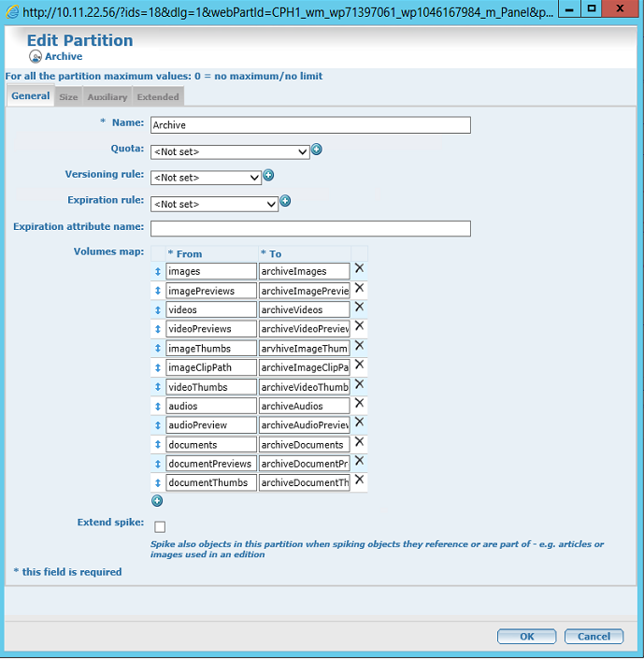Image resolution: width=644 pixels, height=660 pixels.
Task: Click reorder handle for videos row
Action: (x=158, y=310)
